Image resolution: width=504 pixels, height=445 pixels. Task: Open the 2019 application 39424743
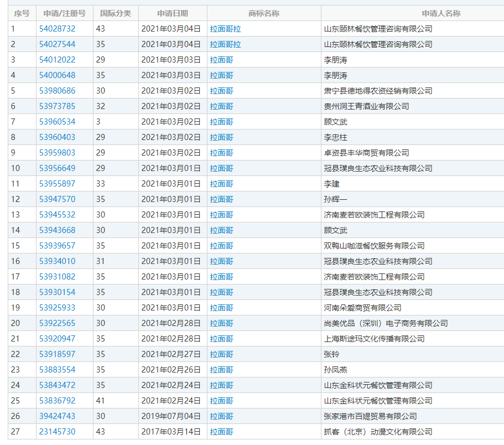(x=57, y=416)
